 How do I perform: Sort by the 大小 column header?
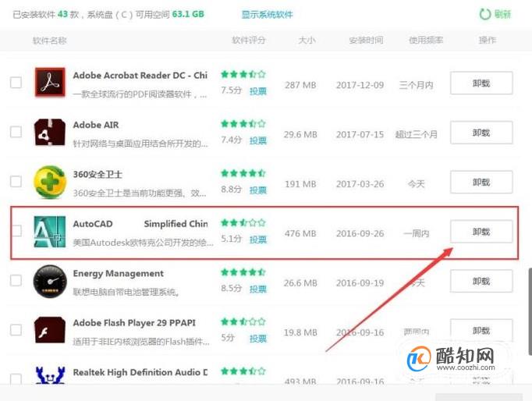tap(307, 41)
